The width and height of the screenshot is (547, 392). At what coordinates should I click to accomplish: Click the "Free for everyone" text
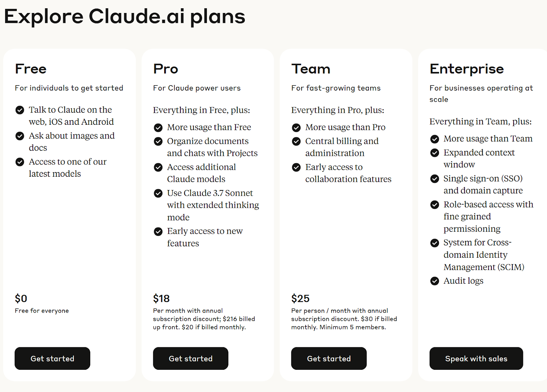coord(42,311)
